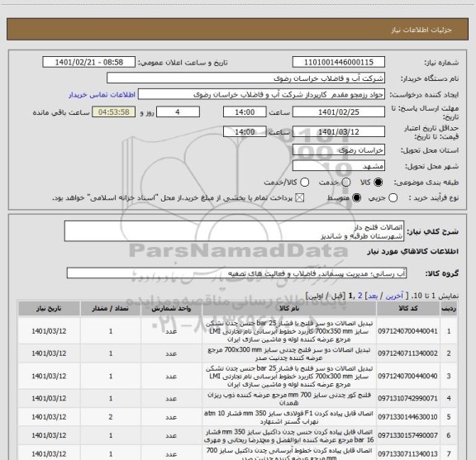This screenshot has height=460, width=476.
Task: Click product code 0971240711340002
Action: click(407, 353)
